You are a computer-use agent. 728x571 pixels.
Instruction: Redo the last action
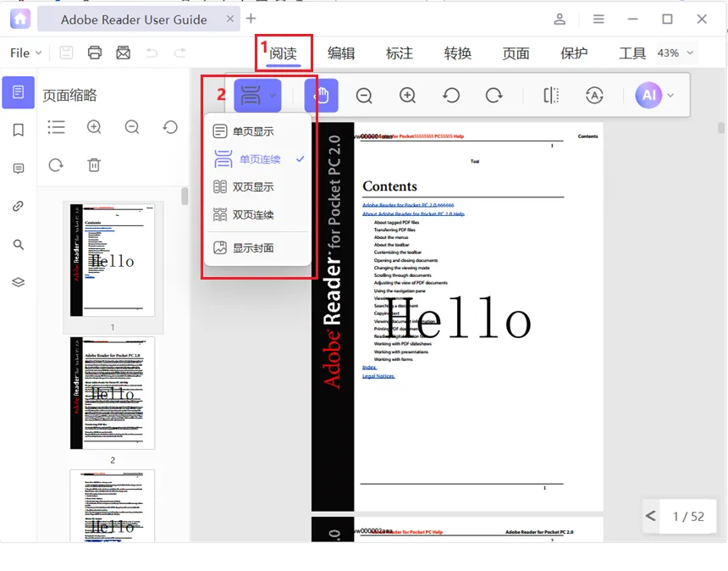(180, 53)
